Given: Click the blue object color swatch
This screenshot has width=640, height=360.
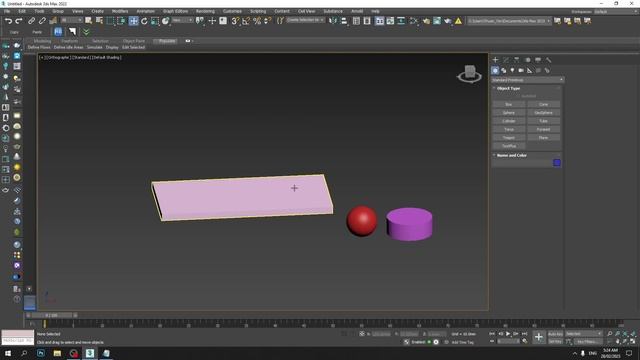Looking at the screenshot, I should click(557, 163).
